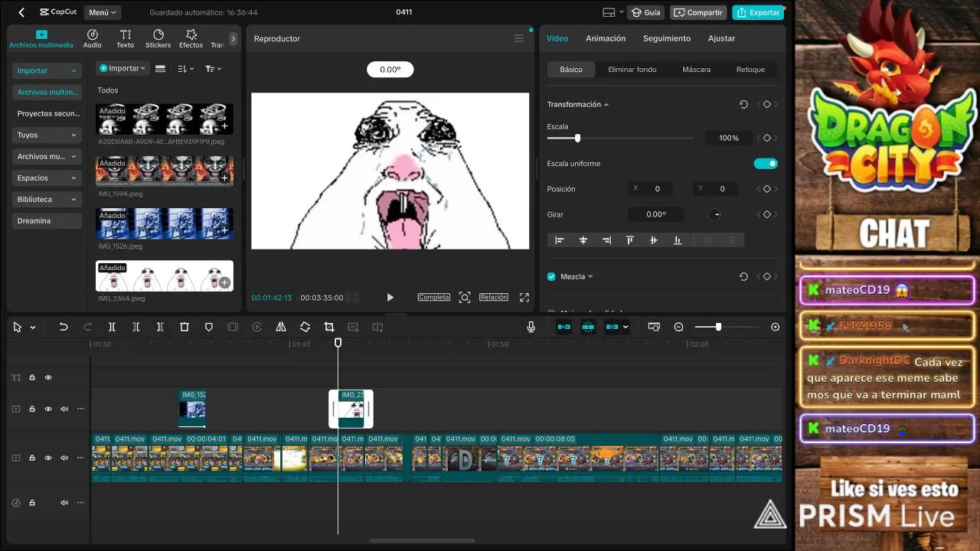Open Dreamina in the sidebar
This screenshot has width=980, height=551.
click(x=47, y=220)
